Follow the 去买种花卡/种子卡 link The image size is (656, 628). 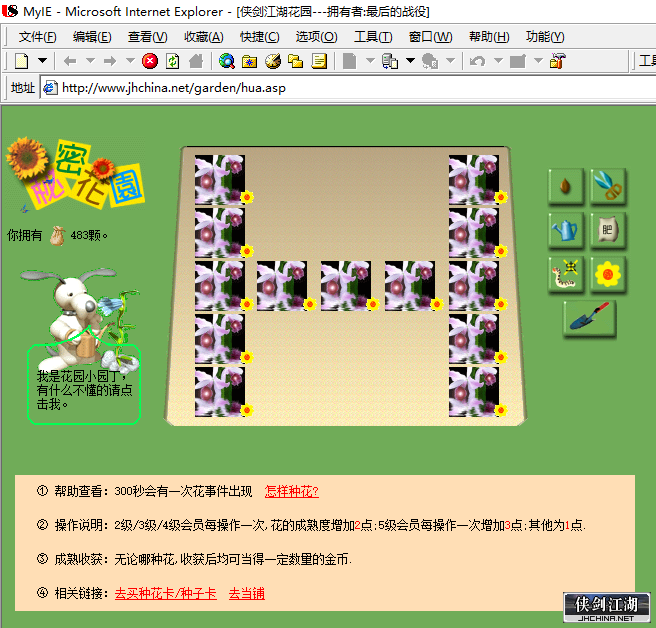166,594
